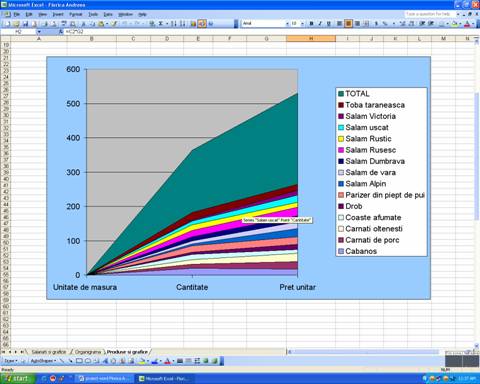Select the Line drawing tool
The image size is (480, 384).
[x=62, y=361]
